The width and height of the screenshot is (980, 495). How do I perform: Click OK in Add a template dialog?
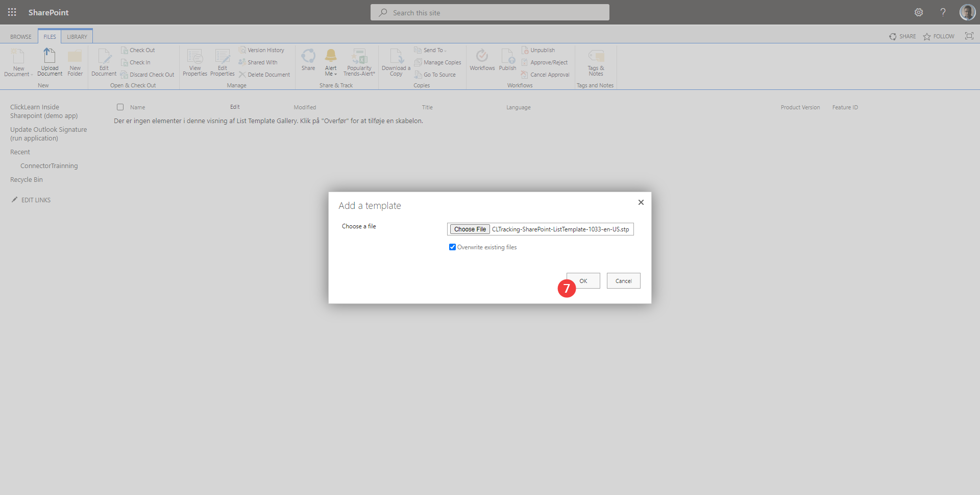pyautogui.click(x=583, y=281)
